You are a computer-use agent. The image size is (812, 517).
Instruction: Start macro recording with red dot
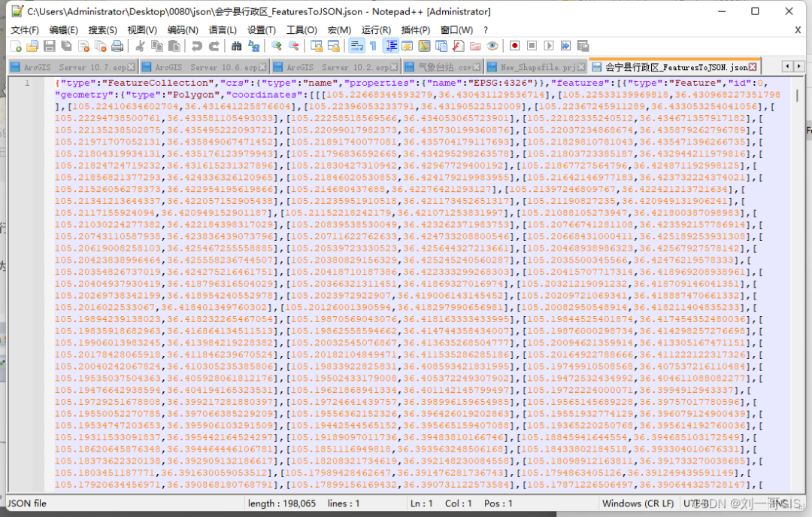coord(515,46)
